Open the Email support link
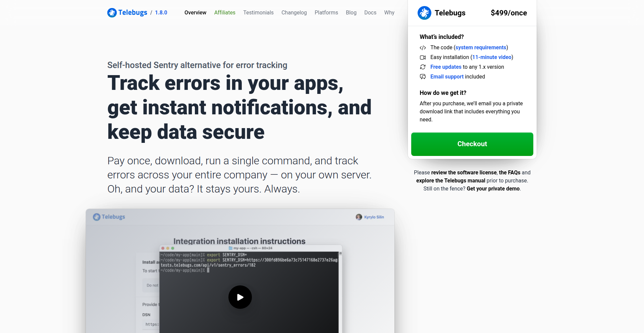The height and width of the screenshot is (333, 644). [x=446, y=76]
